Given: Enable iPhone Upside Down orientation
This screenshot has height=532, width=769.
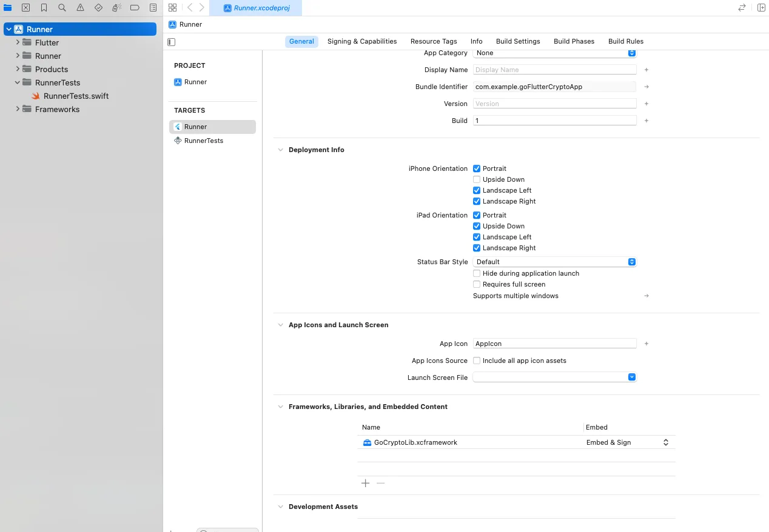Looking at the screenshot, I should click(x=477, y=179).
